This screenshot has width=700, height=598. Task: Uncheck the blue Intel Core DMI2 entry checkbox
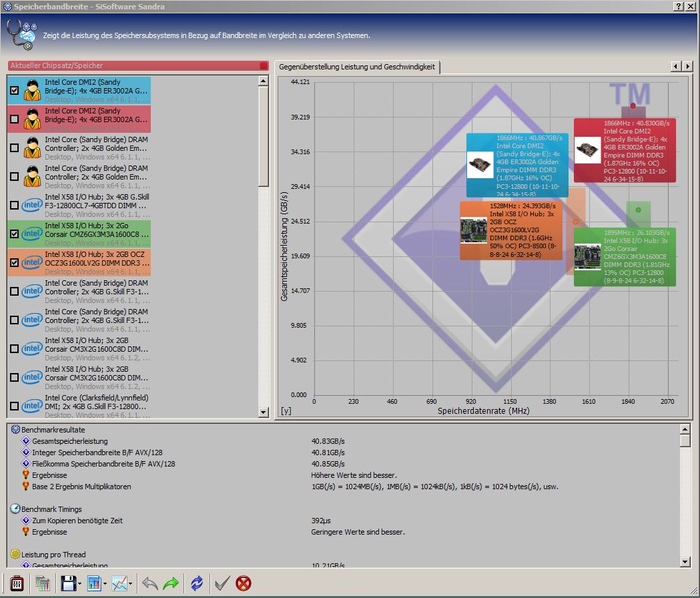[14, 91]
